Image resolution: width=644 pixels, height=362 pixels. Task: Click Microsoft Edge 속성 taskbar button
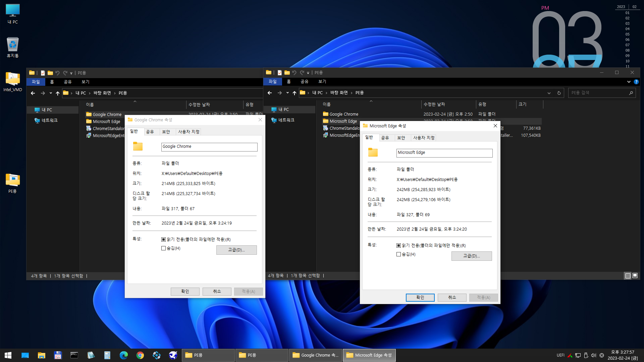(x=369, y=355)
